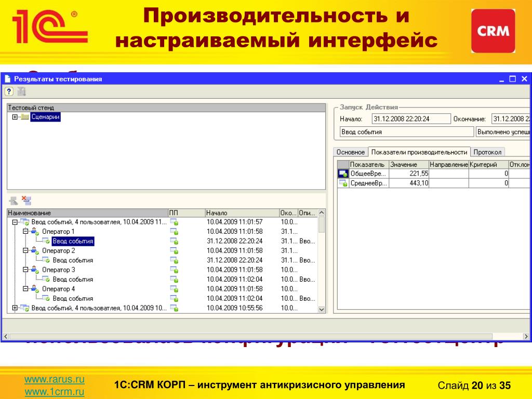Image resolution: width=532 pixels, height=399 pixels.
Task: Click the greyed toolbar icon next to help
Action: pyautogui.click(x=21, y=91)
